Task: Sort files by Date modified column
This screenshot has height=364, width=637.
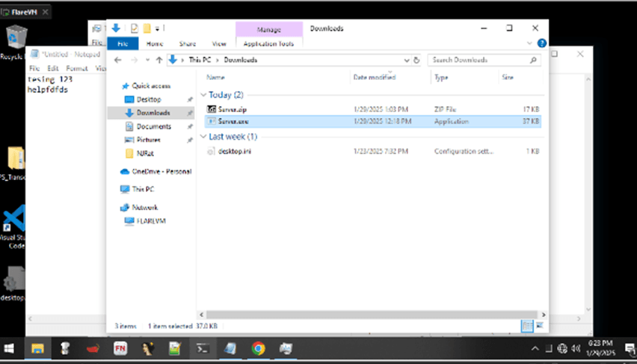Action: point(374,77)
